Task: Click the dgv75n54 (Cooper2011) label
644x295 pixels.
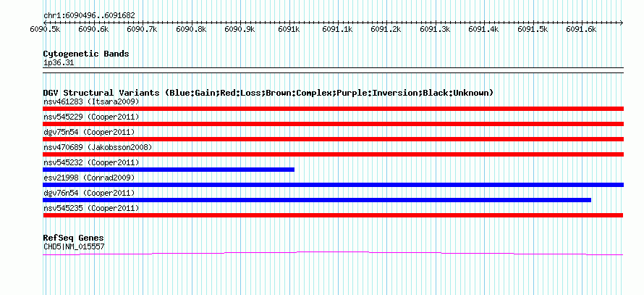Action: pyautogui.click(x=89, y=132)
